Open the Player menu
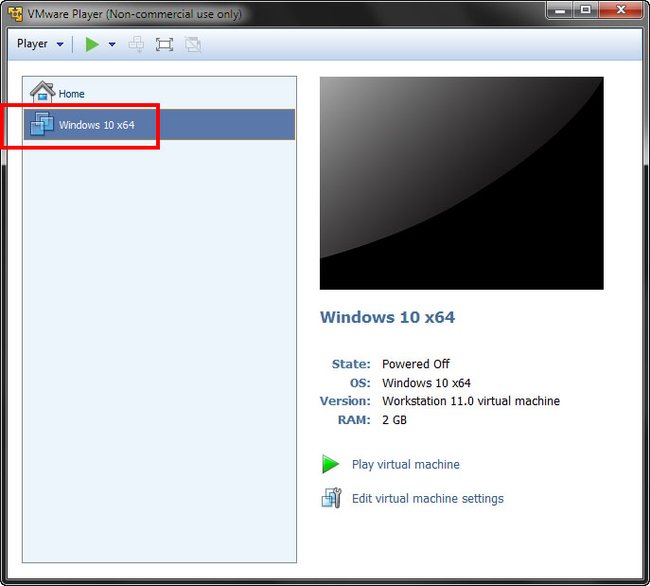650x586 pixels. point(40,44)
